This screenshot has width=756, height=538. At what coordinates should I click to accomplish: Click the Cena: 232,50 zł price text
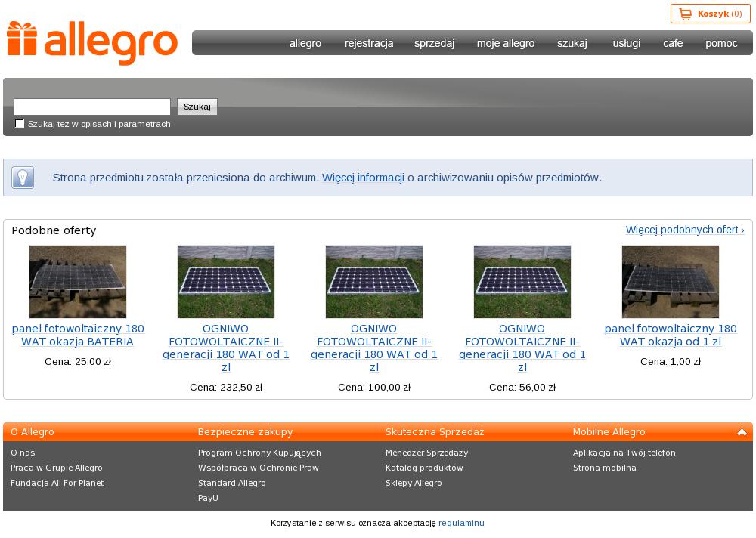coord(225,387)
